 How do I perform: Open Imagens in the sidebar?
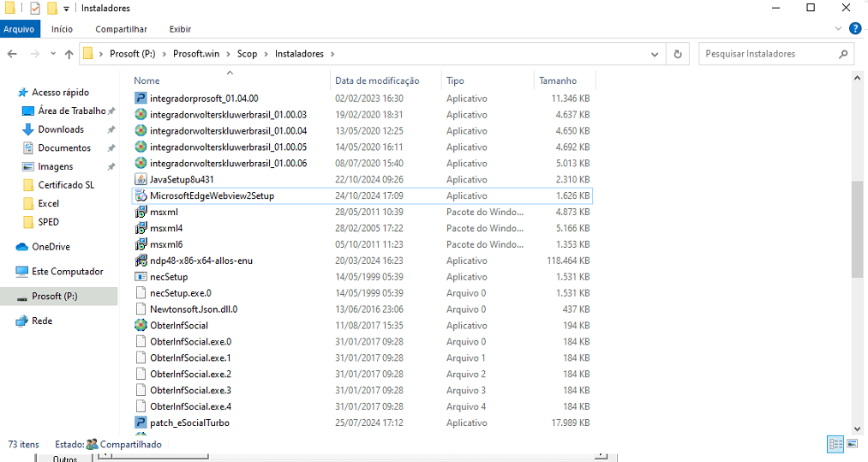pos(56,166)
